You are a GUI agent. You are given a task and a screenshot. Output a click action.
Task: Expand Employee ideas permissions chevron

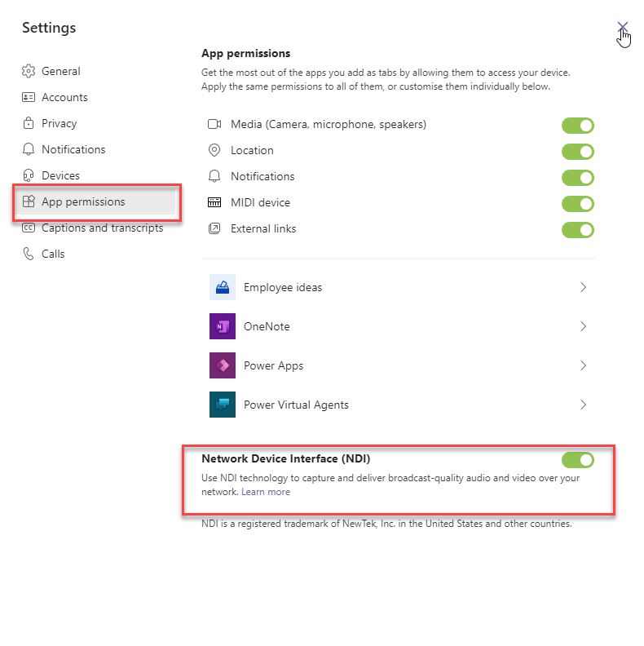583,287
